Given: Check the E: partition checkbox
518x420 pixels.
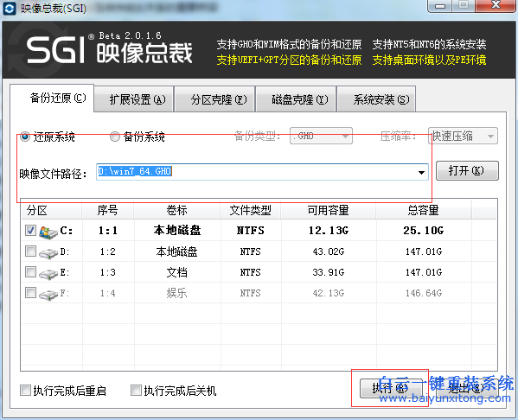Looking at the screenshot, I should 31,271.
